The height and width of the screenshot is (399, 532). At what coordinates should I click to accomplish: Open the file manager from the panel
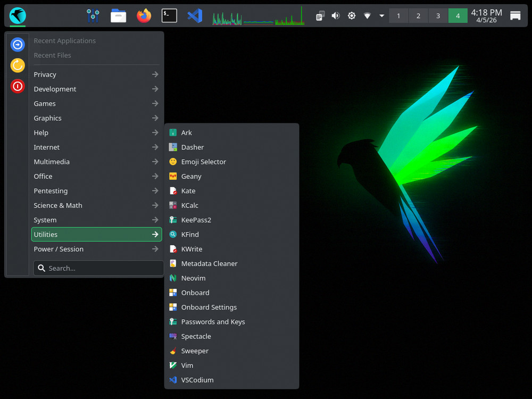pyautogui.click(x=118, y=15)
